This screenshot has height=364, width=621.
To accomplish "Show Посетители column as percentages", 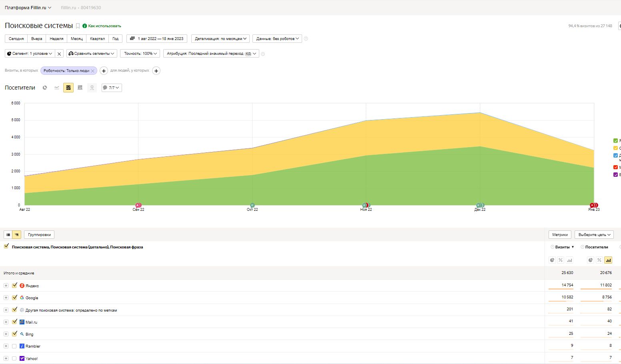I will pyautogui.click(x=599, y=260).
